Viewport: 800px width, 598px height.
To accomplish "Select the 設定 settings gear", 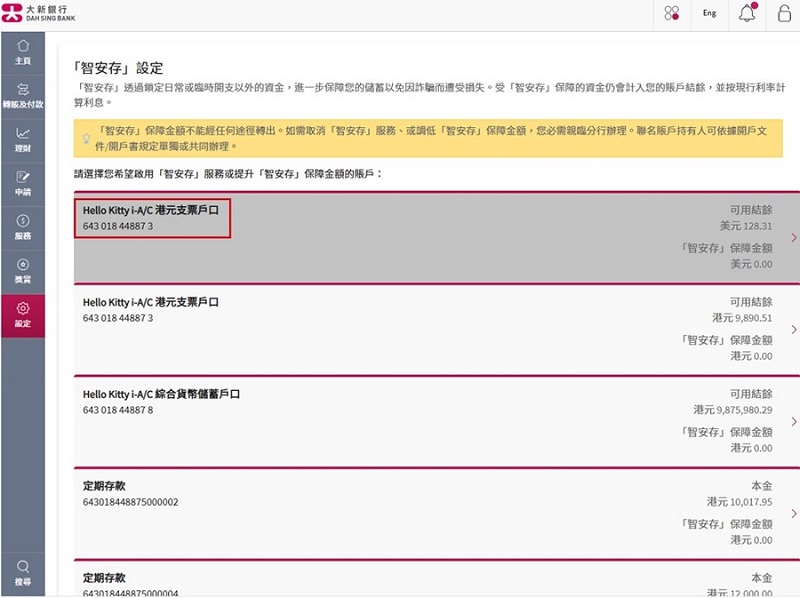I will tap(22, 315).
